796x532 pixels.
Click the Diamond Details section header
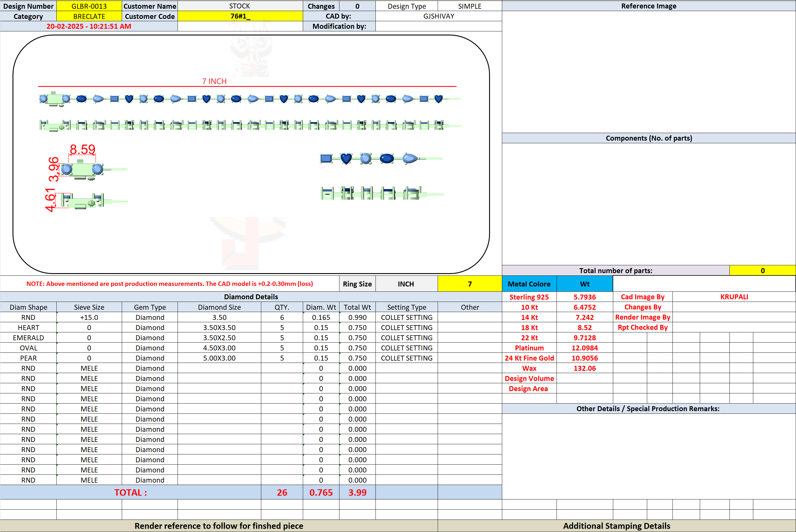(x=251, y=297)
